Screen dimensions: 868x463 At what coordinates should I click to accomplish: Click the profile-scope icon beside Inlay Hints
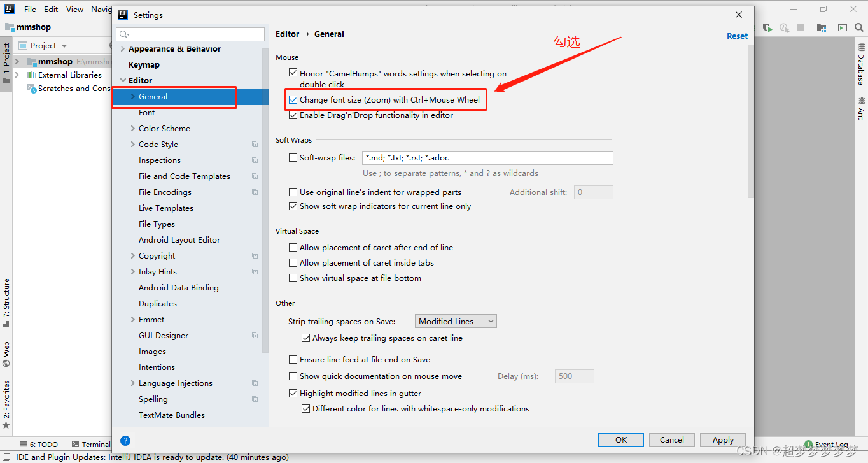click(255, 272)
